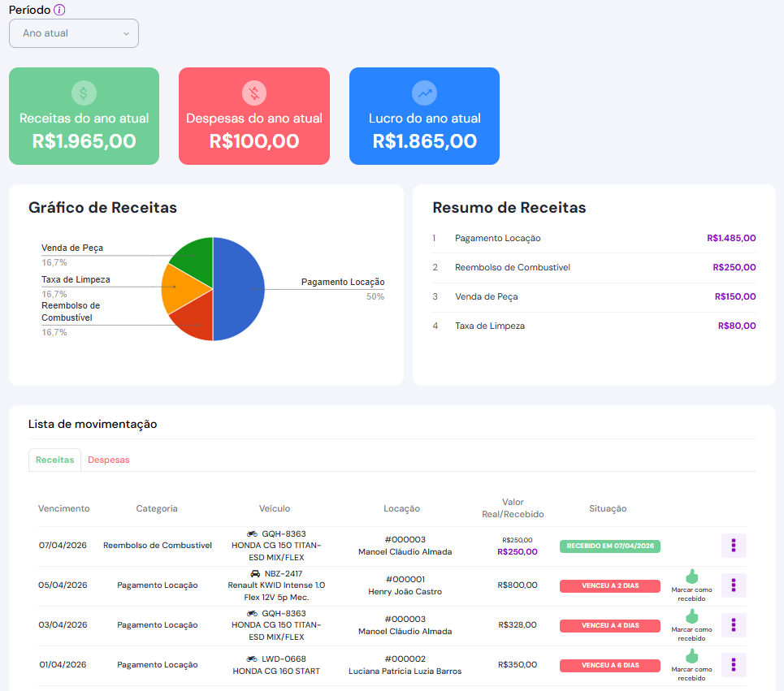Screen dimensions: 784x691
Task: Select the Despesas do ano atual card
Action: (254, 116)
